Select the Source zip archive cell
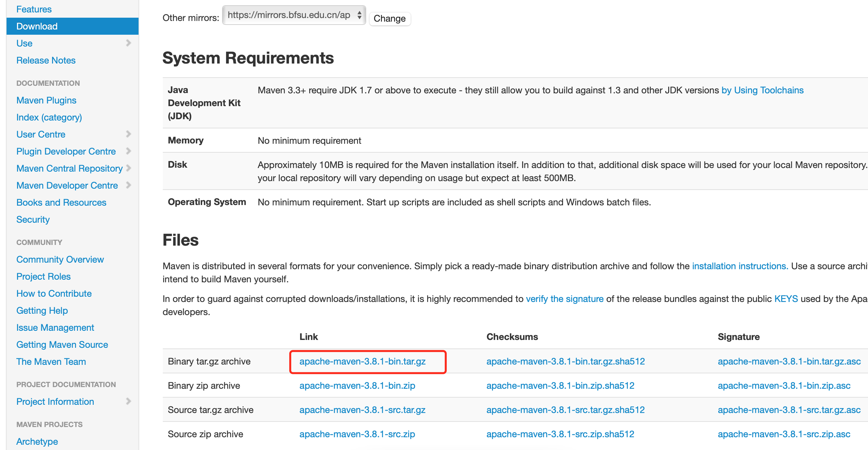Screen dimensions: 868x450 tap(206, 434)
